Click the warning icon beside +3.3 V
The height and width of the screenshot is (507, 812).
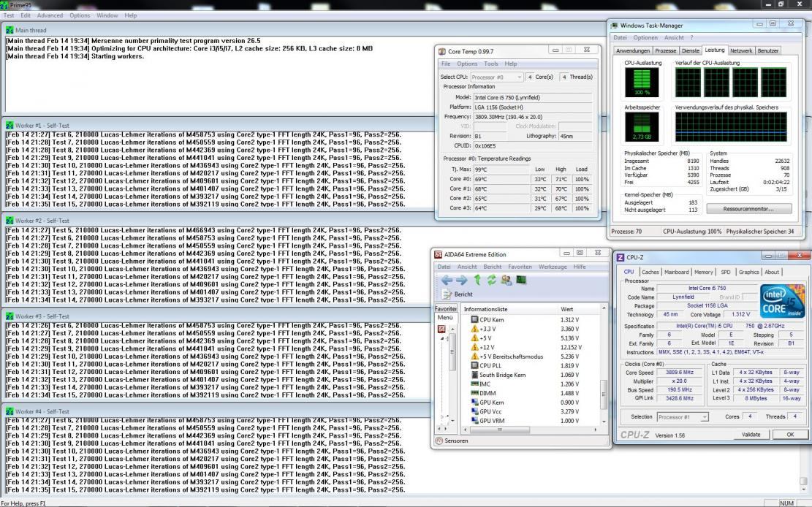point(474,329)
